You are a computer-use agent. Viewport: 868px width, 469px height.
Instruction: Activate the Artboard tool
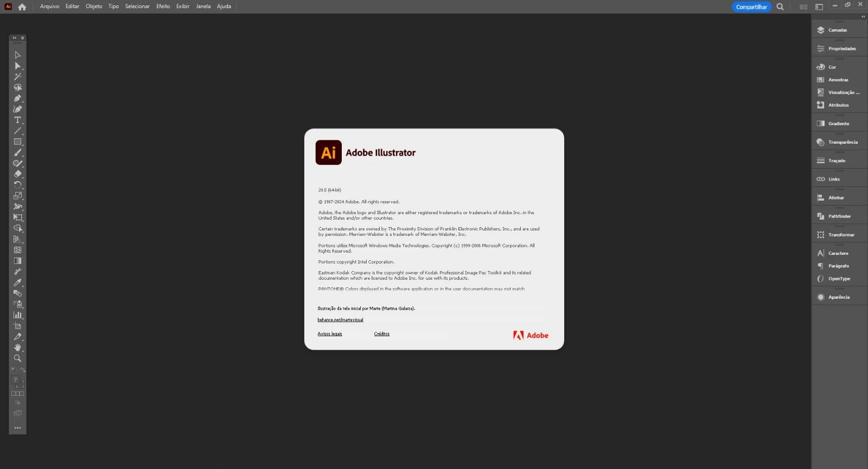point(17,326)
